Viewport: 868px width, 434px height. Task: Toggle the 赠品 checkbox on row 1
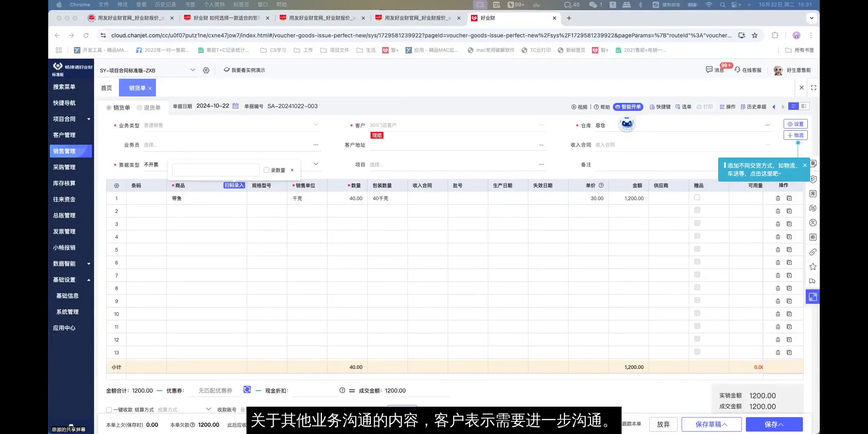(x=697, y=197)
